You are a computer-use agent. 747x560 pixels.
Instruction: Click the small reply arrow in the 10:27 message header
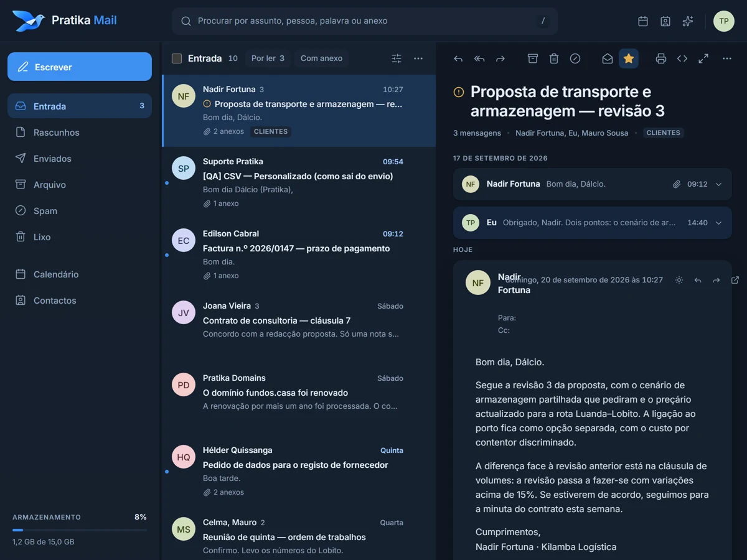[698, 280]
